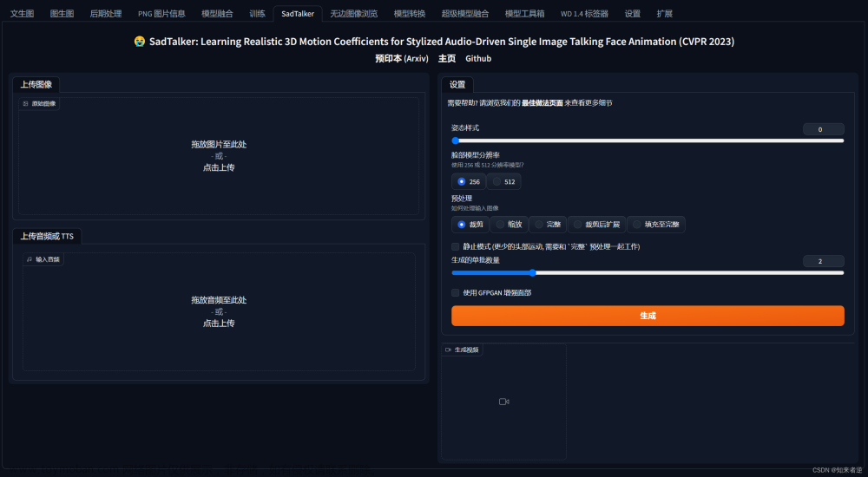
Task: Open the 超级模型融合 tab
Action: [x=465, y=13]
